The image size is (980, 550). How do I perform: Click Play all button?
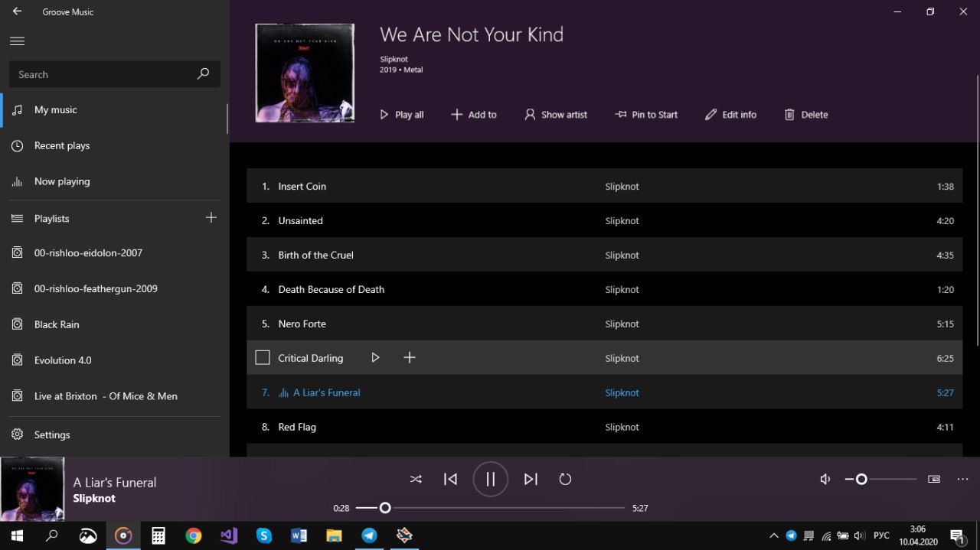click(x=402, y=115)
